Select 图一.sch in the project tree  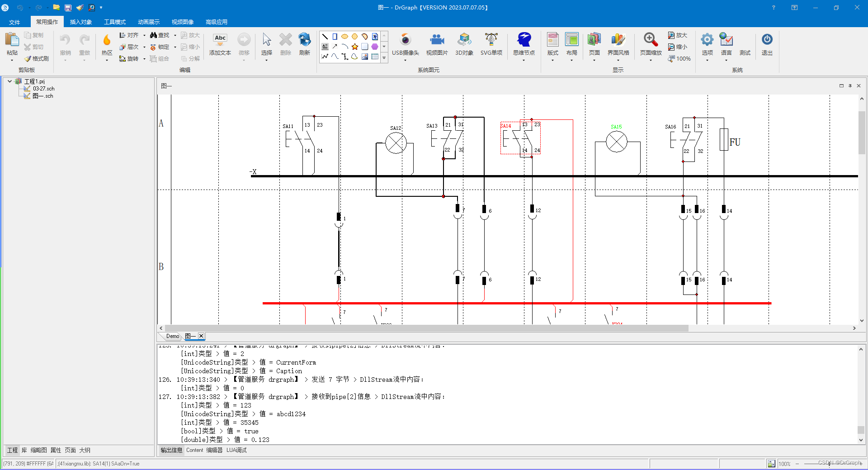[43, 96]
